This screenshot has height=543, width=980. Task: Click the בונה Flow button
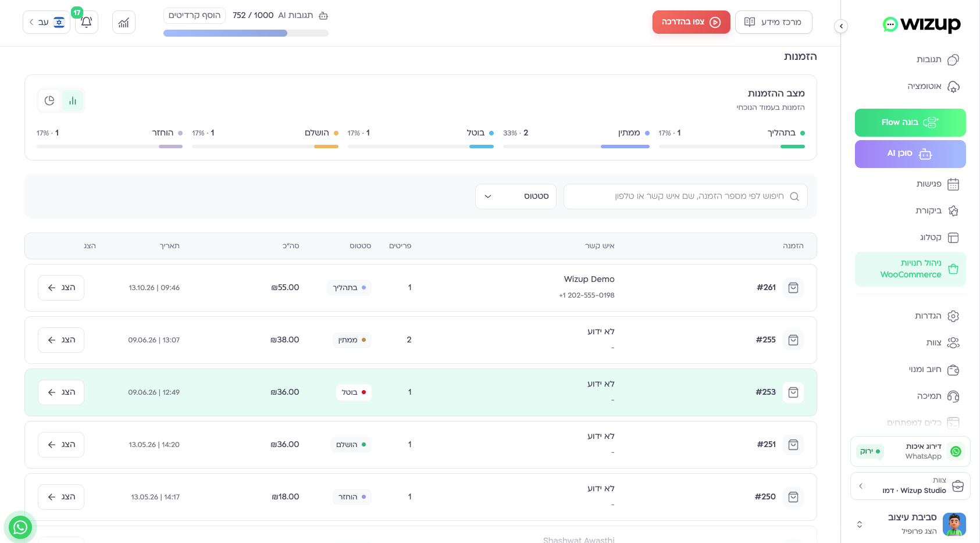pos(910,123)
